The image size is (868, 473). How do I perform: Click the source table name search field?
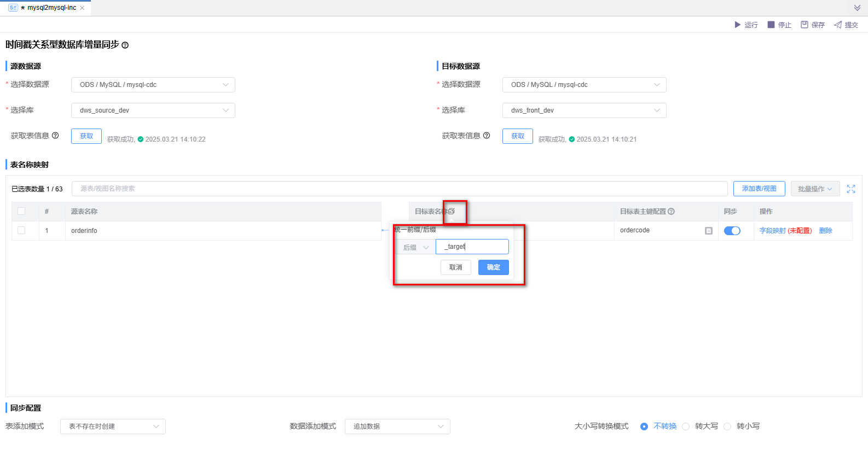[400, 189]
